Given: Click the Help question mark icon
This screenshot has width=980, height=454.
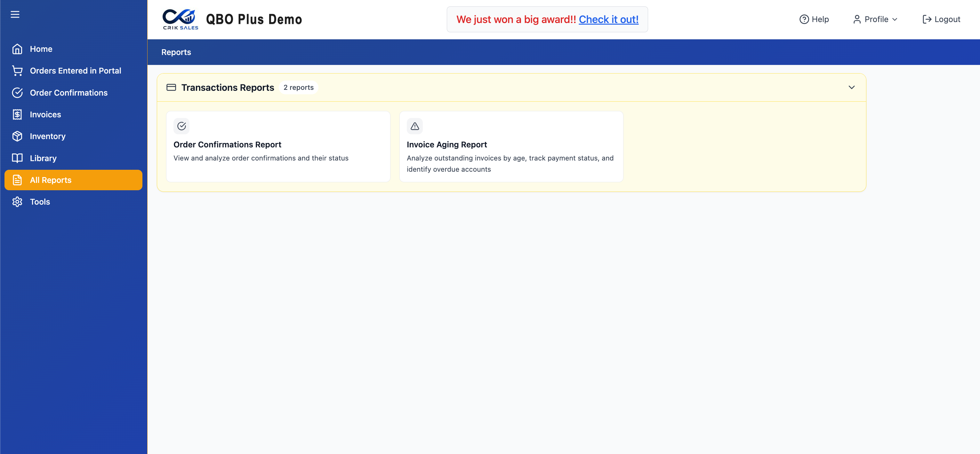Looking at the screenshot, I should [804, 20].
